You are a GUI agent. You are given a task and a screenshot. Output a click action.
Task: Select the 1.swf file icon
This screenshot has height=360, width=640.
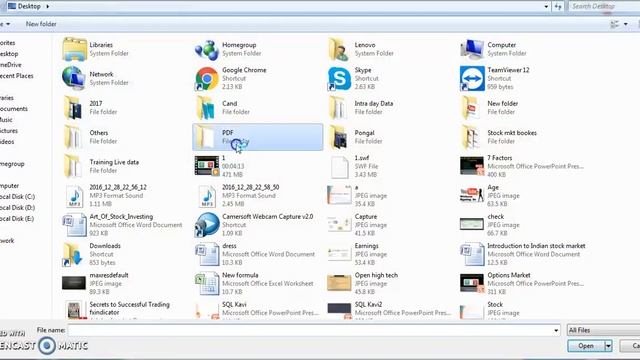pos(340,167)
